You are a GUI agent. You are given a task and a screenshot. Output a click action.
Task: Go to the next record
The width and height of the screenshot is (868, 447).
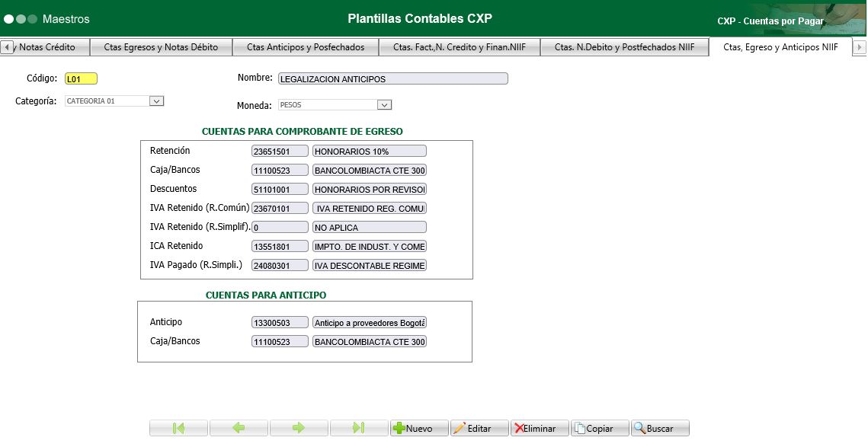tap(299, 428)
